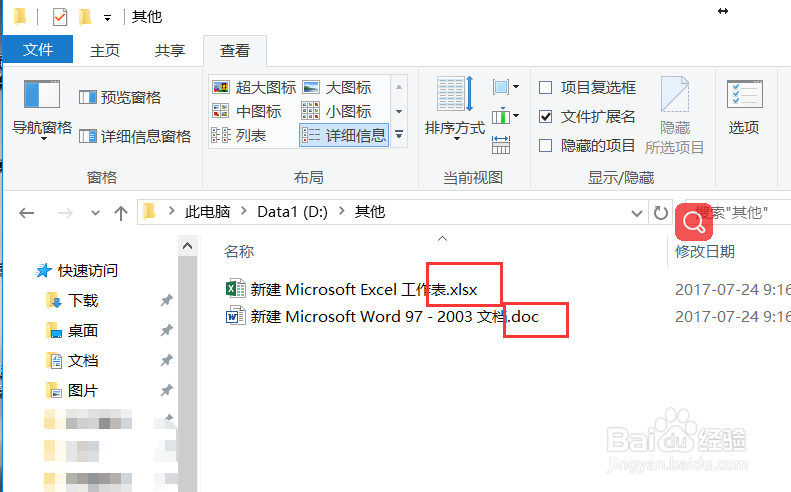Click the Word file's modified date
The height and width of the screenshot is (492, 791).
(x=732, y=317)
